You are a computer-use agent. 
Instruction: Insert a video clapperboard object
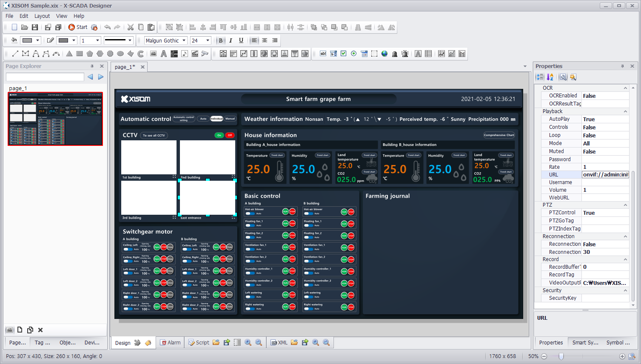[x=195, y=54]
